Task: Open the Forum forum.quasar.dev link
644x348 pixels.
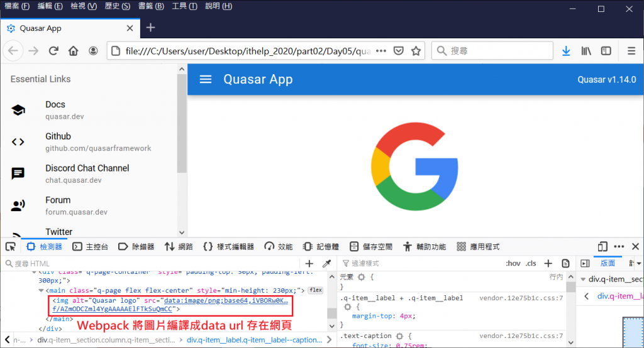Action: pos(89,205)
